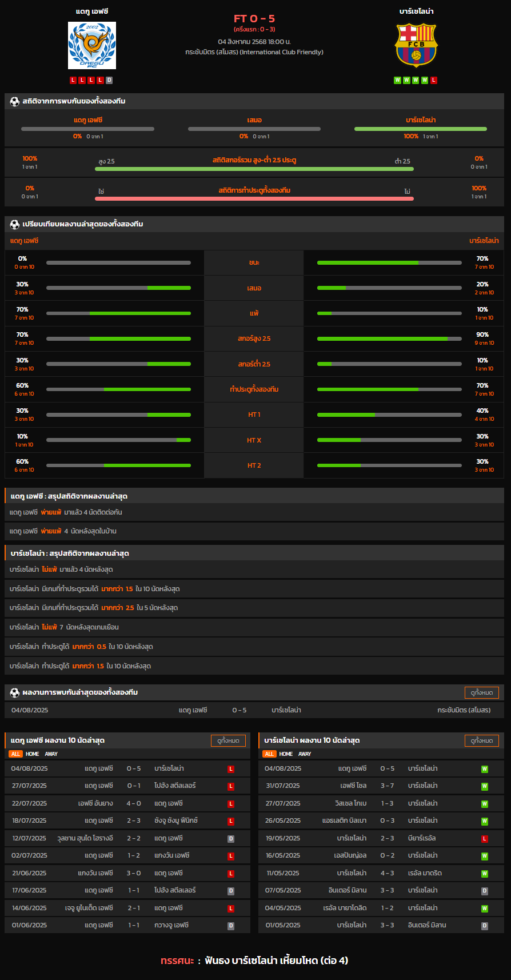Select ALL tab in Barcelona last 10 matches

tap(269, 754)
